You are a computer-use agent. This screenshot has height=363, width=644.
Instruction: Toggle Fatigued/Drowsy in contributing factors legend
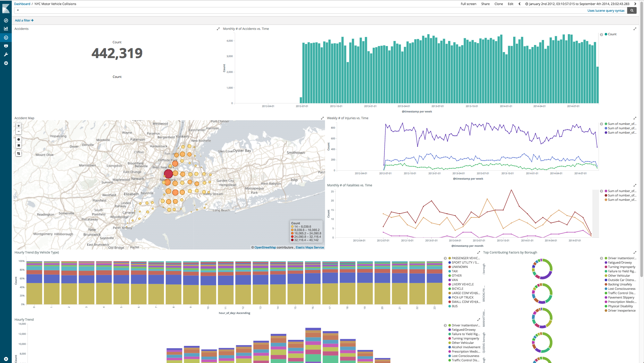click(x=620, y=263)
